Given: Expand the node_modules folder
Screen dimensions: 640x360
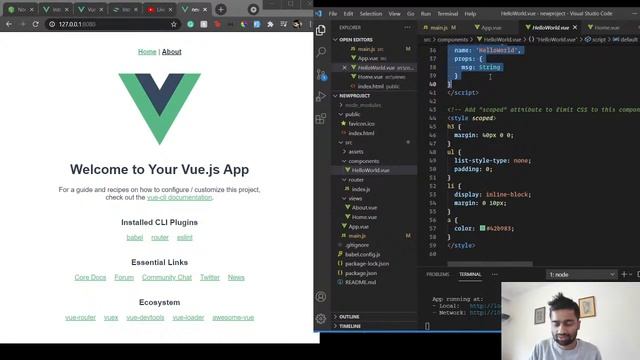Looking at the screenshot, I should 360,105.
